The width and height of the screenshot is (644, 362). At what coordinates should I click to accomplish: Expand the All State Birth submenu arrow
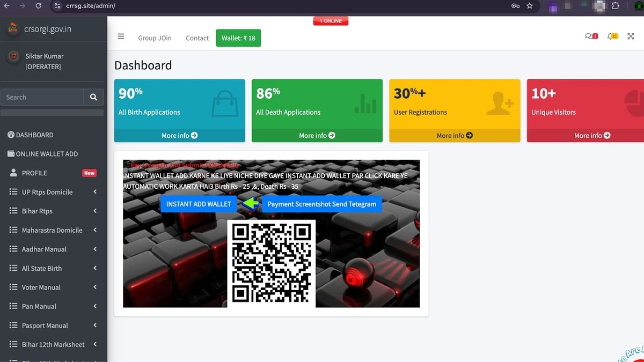(x=95, y=268)
